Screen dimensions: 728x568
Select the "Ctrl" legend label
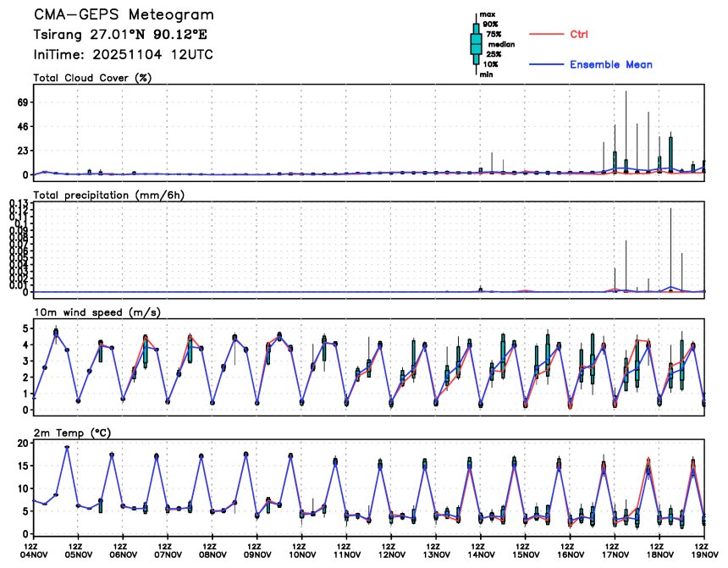[x=579, y=34]
